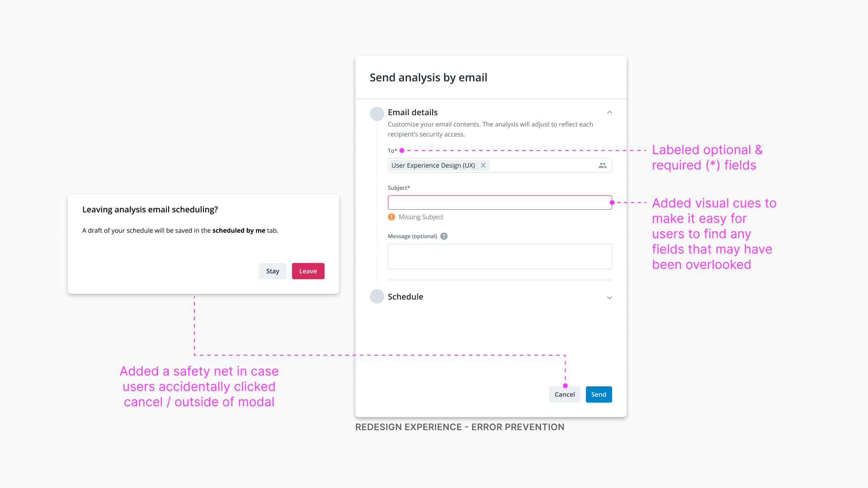Click the pink annotation dot above Cancel

click(x=565, y=385)
